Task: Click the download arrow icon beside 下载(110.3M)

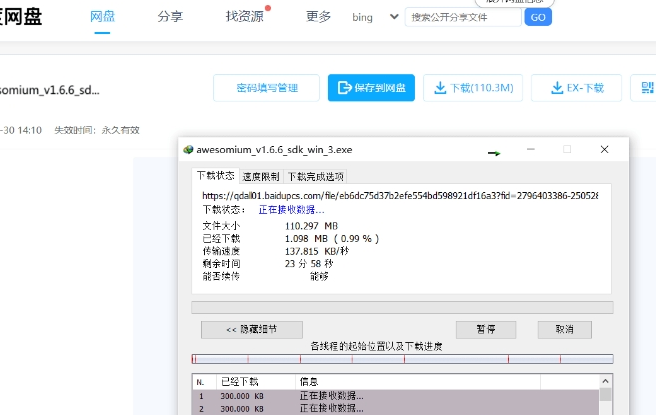Action: pyautogui.click(x=439, y=88)
